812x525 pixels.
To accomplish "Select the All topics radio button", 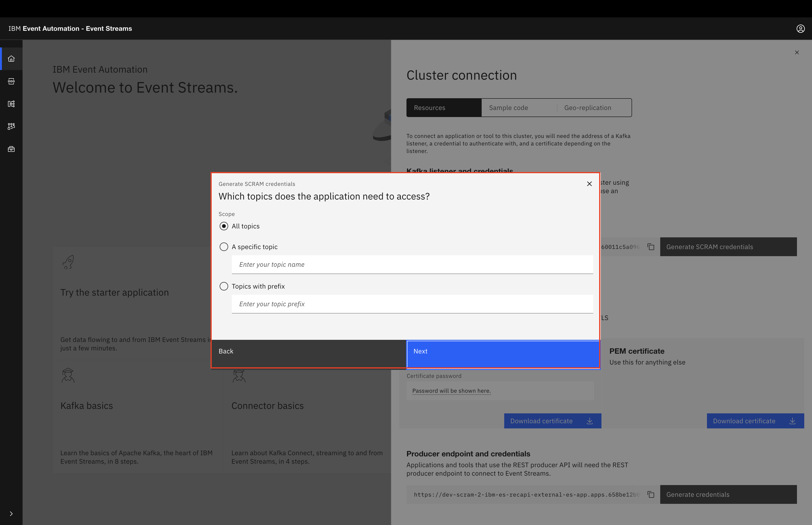I will 224,226.
